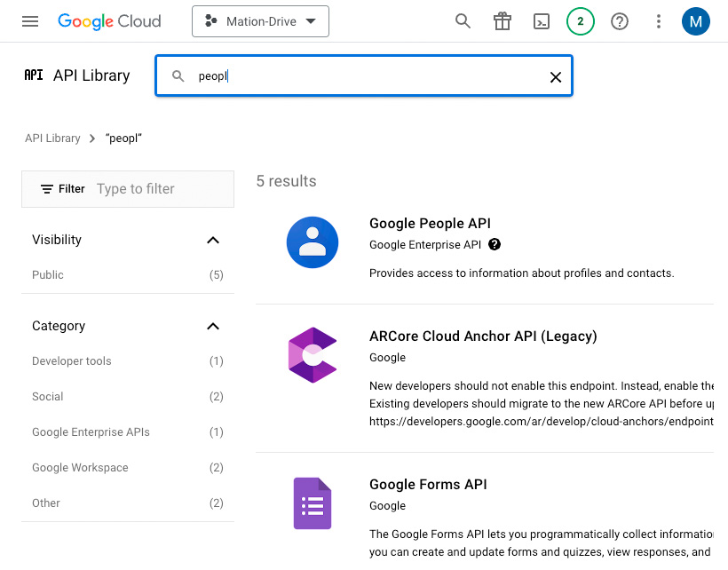Screen dimensions: 728x570
Task: Click the "peopl" breadcrumb text
Action: [123, 139]
